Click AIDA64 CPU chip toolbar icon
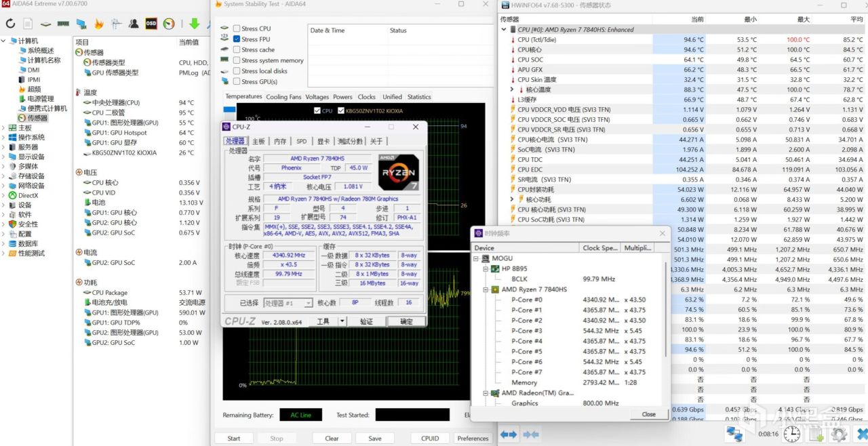 (x=45, y=24)
